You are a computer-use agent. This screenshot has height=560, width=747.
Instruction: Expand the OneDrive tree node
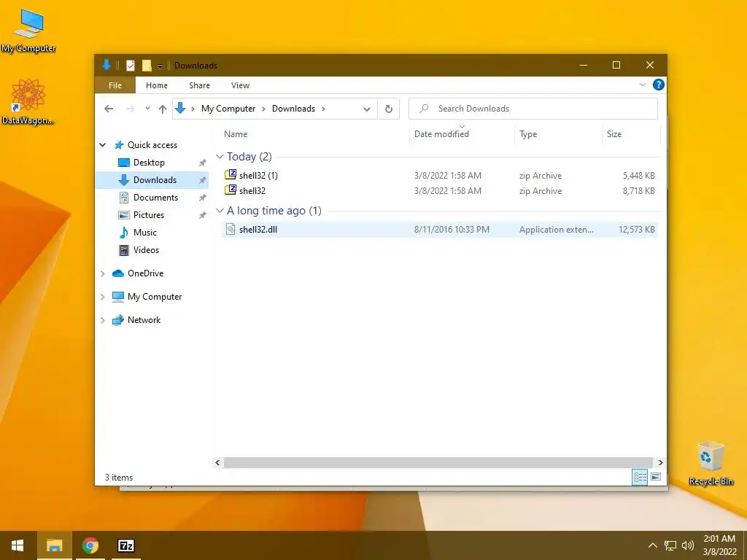click(102, 273)
